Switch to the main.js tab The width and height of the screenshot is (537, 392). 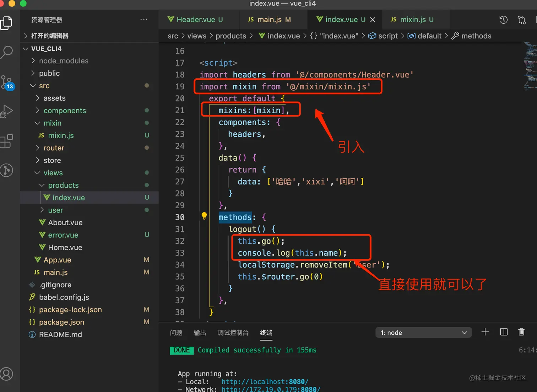click(x=273, y=20)
